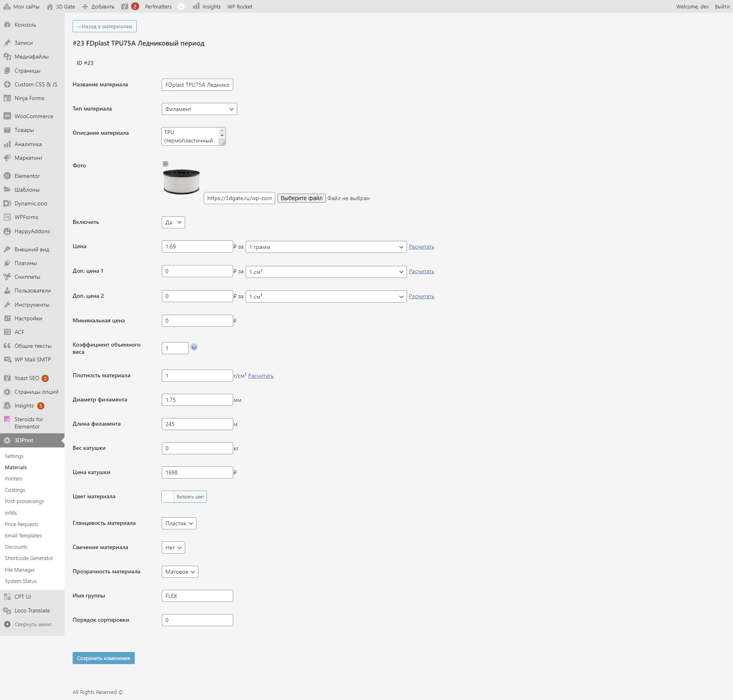Click the Yoast icon in top admin bar
The width and height of the screenshot is (733, 700).
coord(125,6)
